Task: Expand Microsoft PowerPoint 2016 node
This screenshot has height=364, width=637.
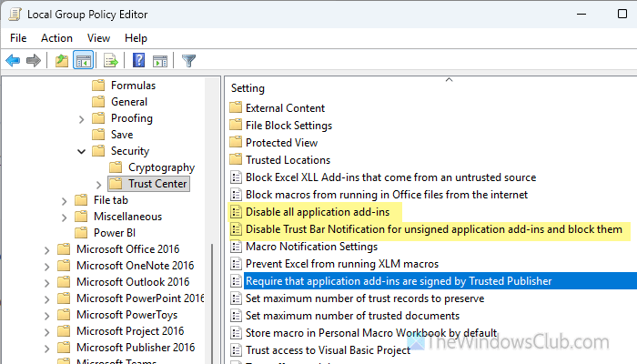Action: (x=46, y=299)
